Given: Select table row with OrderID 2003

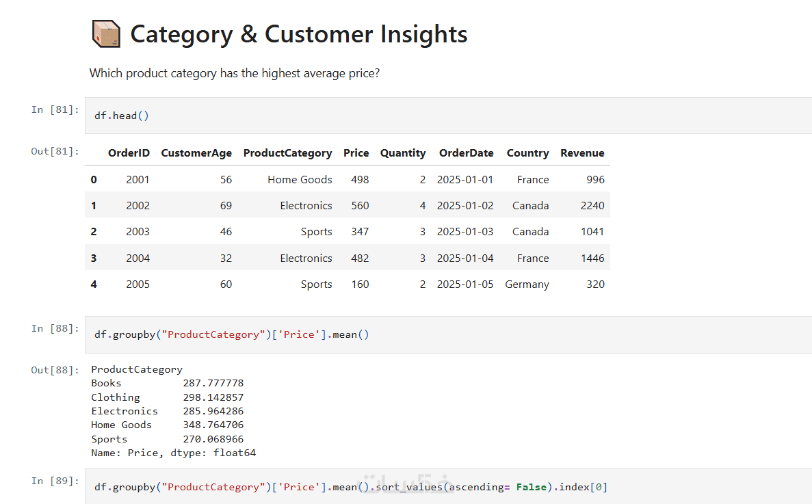Looking at the screenshot, I should click(348, 231).
